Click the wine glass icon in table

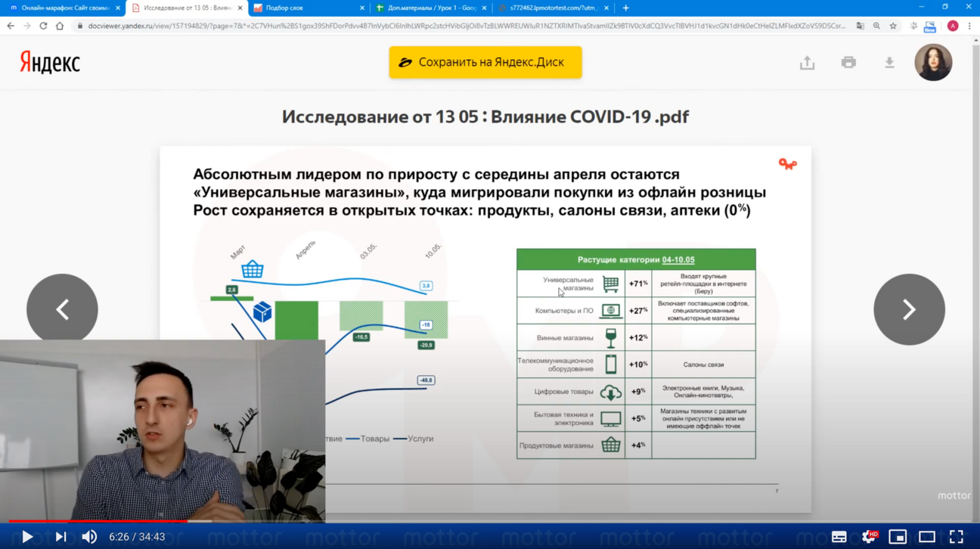(x=610, y=338)
